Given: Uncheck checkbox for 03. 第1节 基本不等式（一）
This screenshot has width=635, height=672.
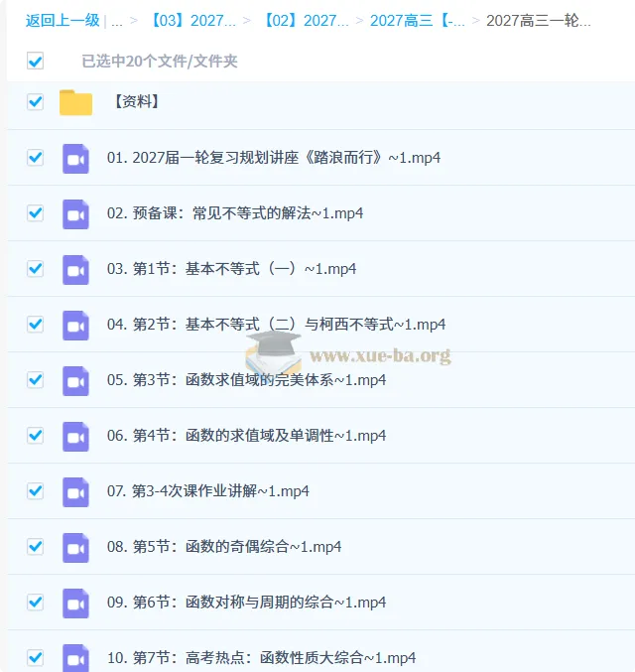Looking at the screenshot, I should click(x=35, y=269).
